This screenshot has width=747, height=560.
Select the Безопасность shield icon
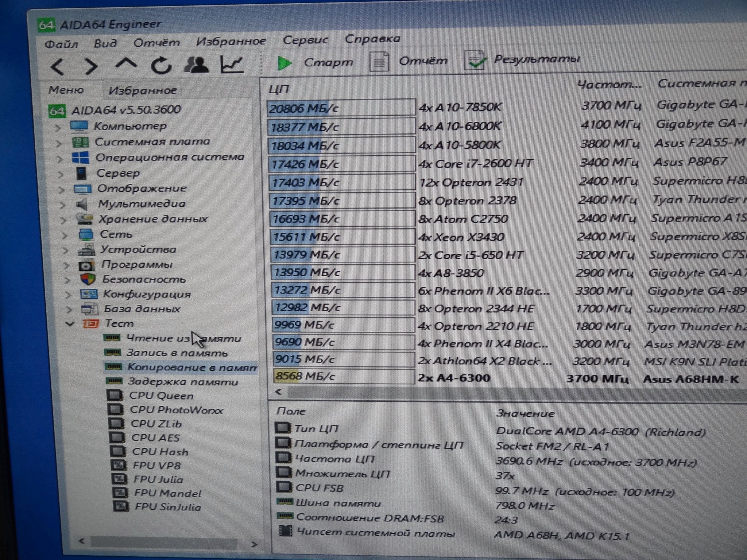pyautogui.click(x=88, y=279)
